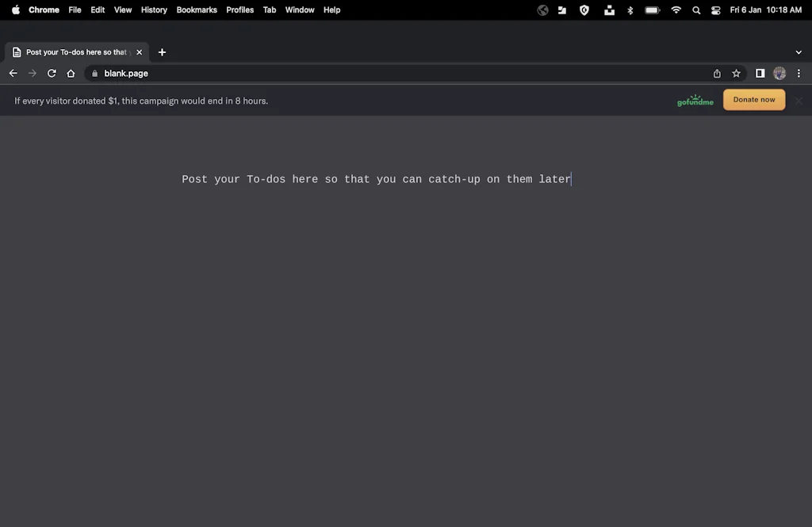Open the browser home page

[71, 73]
